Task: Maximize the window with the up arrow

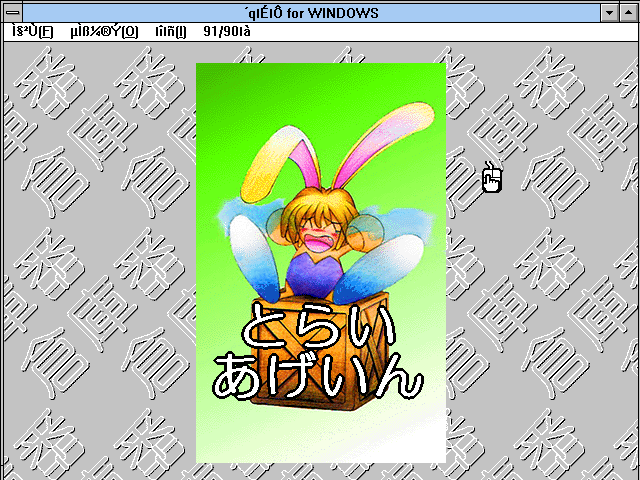Action: pyautogui.click(x=629, y=13)
